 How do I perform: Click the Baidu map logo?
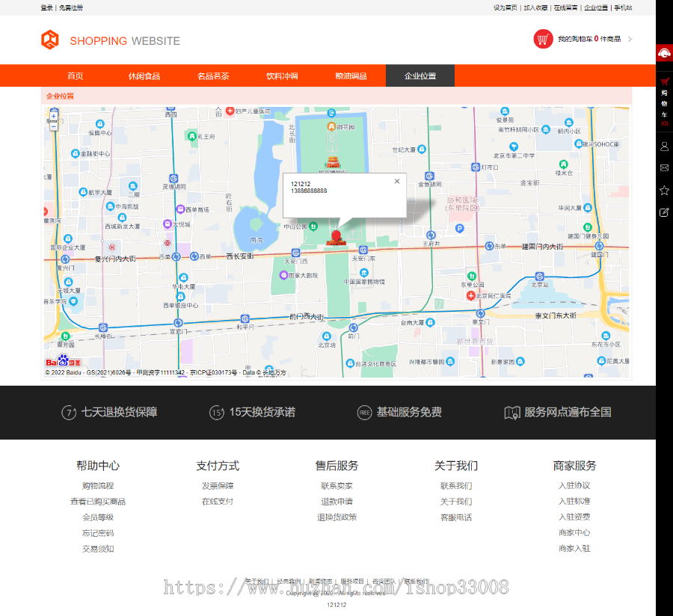(63, 361)
